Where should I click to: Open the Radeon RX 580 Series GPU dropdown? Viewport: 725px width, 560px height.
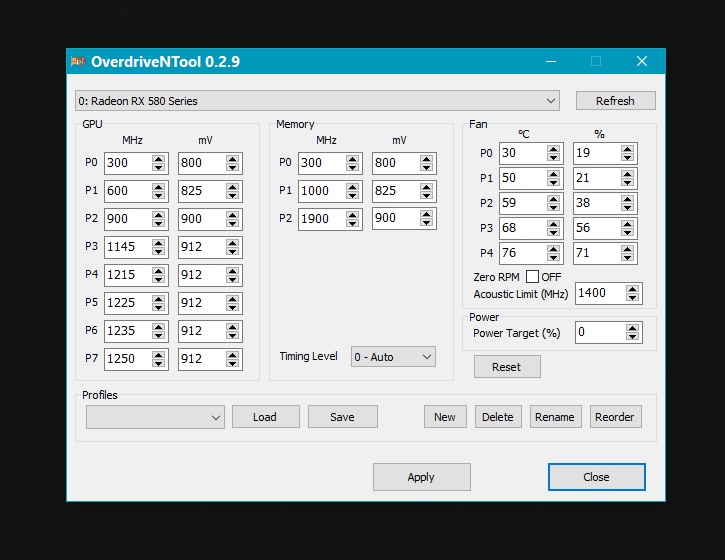click(x=317, y=101)
